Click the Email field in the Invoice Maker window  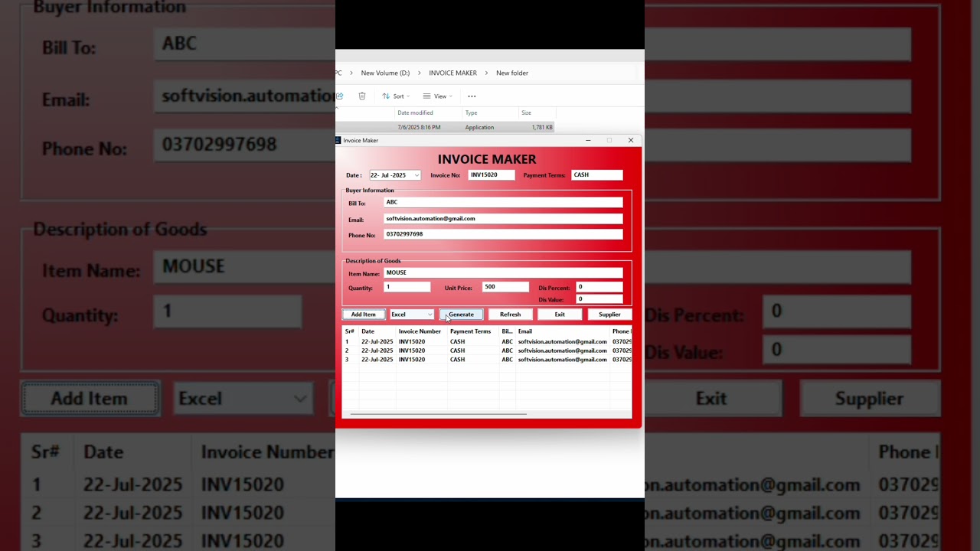pos(503,219)
